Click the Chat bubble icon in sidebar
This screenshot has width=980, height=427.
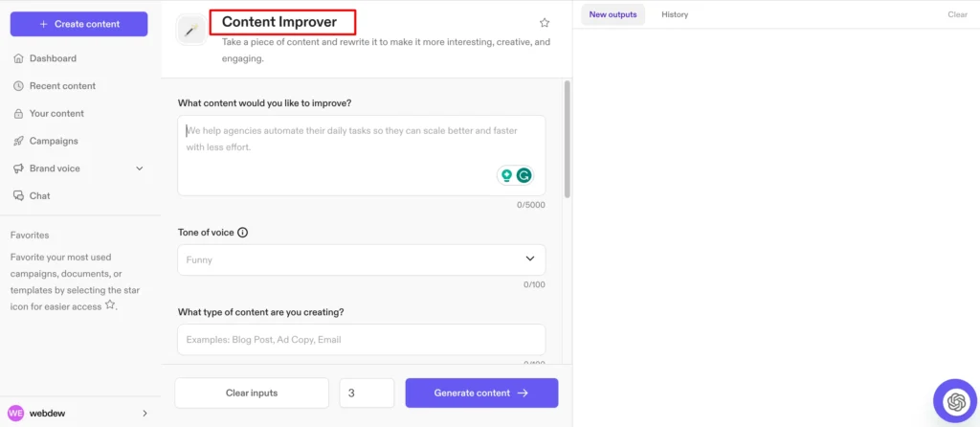click(18, 196)
